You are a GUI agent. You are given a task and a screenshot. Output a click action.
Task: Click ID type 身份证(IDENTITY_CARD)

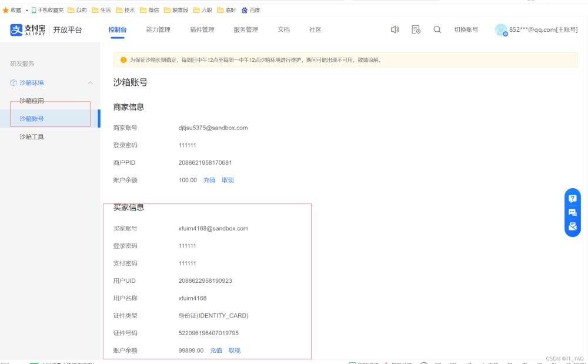(x=213, y=316)
